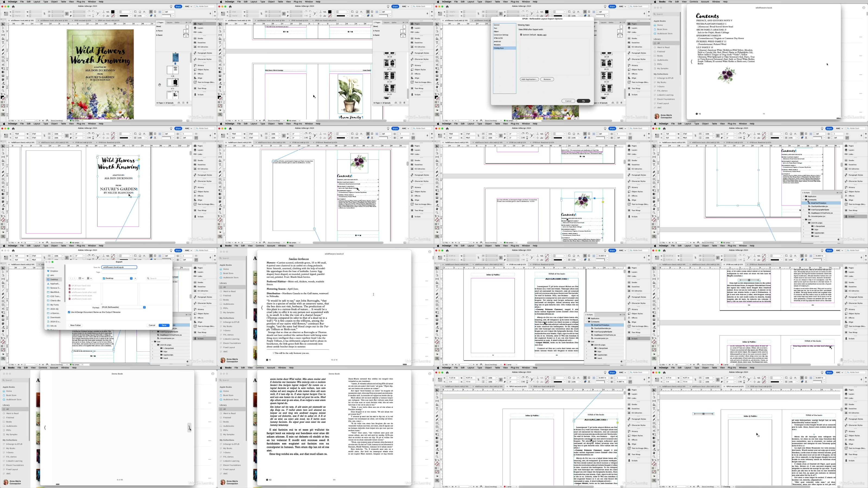Uncheck Use InDesign Document Name as Output Filename
Viewport: 868px width, 488px height.
point(69,312)
